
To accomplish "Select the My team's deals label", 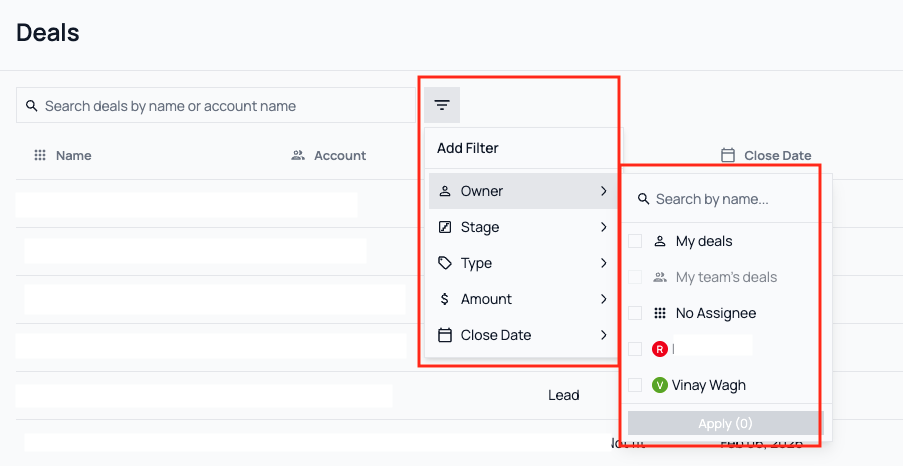I will [726, 277].
